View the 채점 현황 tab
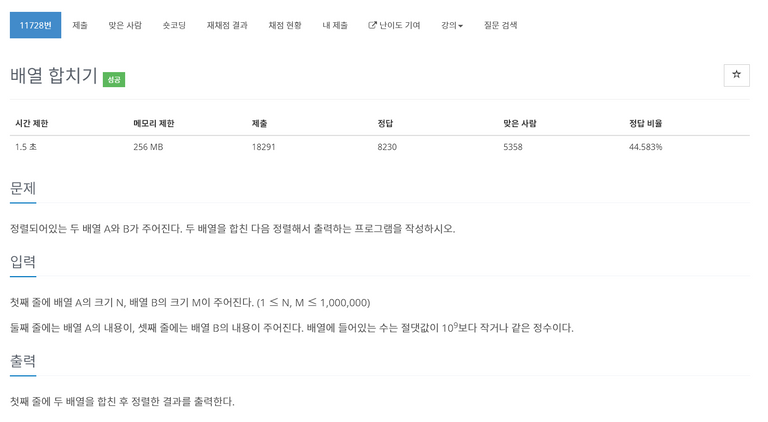The image size is (768, 422). [x=285, y=25]
